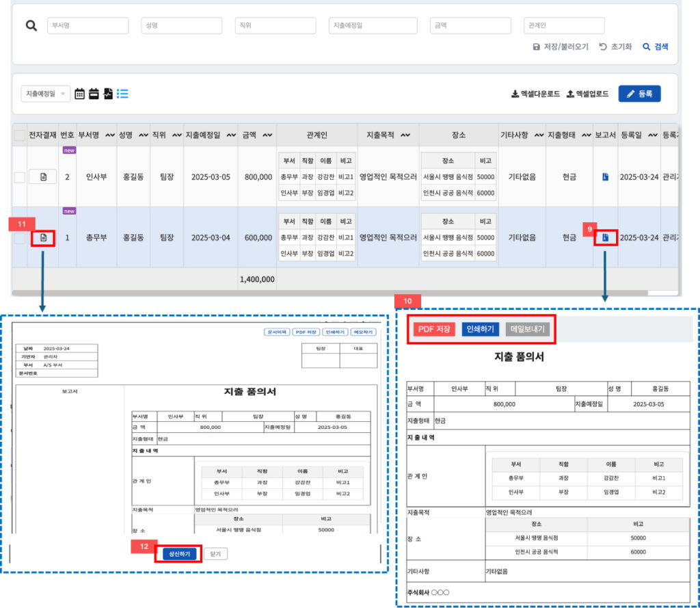The height and width of the screenshot is (608, 700).
Task: Click 저장/불러오기 in the search panel
Action: tap(560, 47)
